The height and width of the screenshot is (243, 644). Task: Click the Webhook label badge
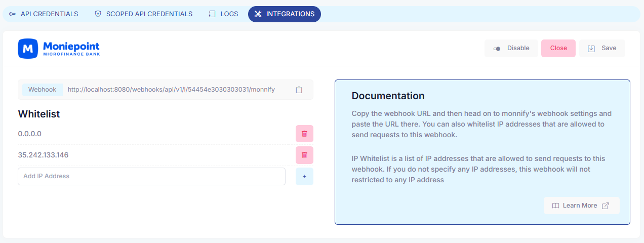pos(42,90)
